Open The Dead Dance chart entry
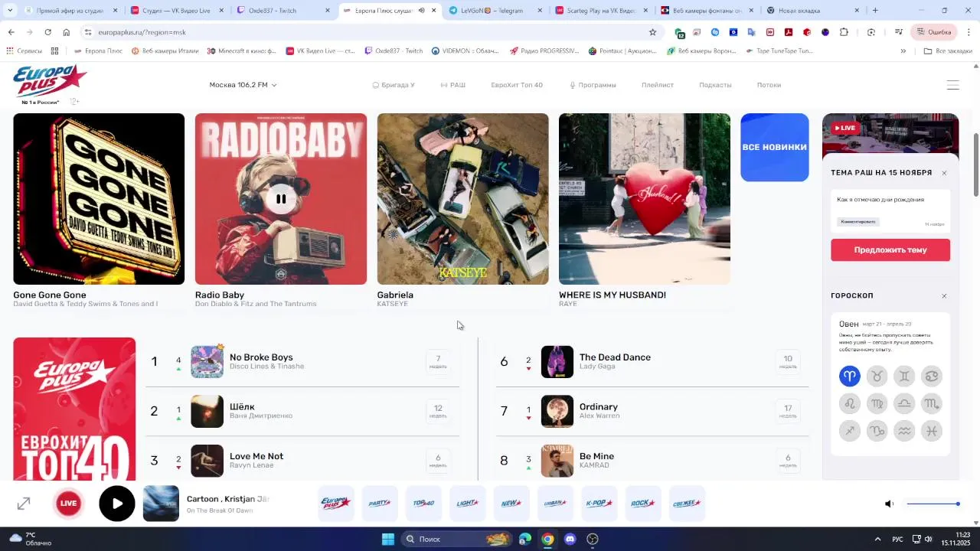Image resolution: width=980 pixels, height=551 pixels. pyautogui.click(x=652, y=362)
